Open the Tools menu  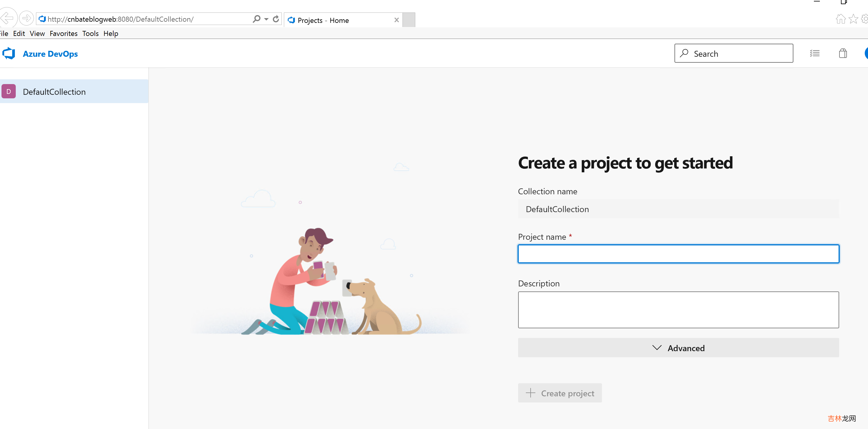pos(90,33)
